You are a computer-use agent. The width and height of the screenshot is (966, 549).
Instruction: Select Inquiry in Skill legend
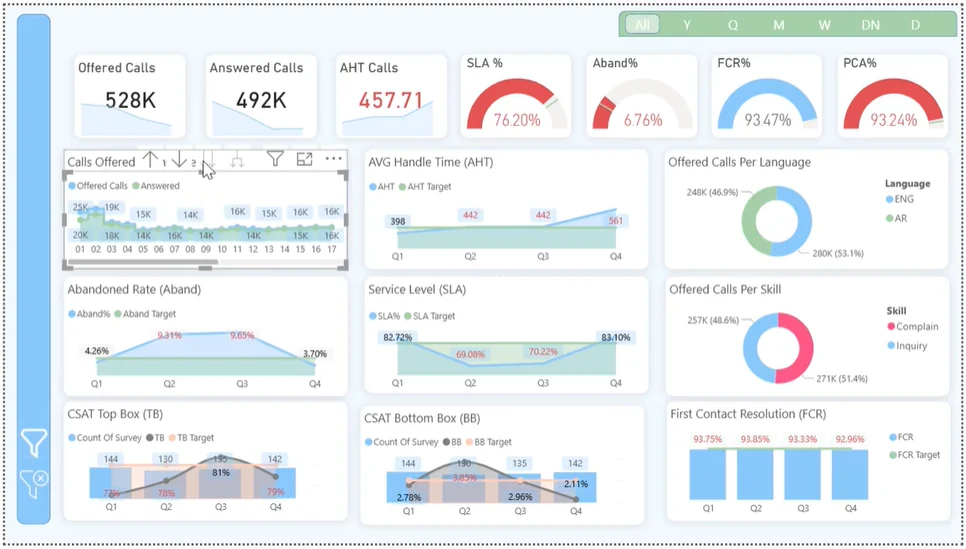(907, 346)
